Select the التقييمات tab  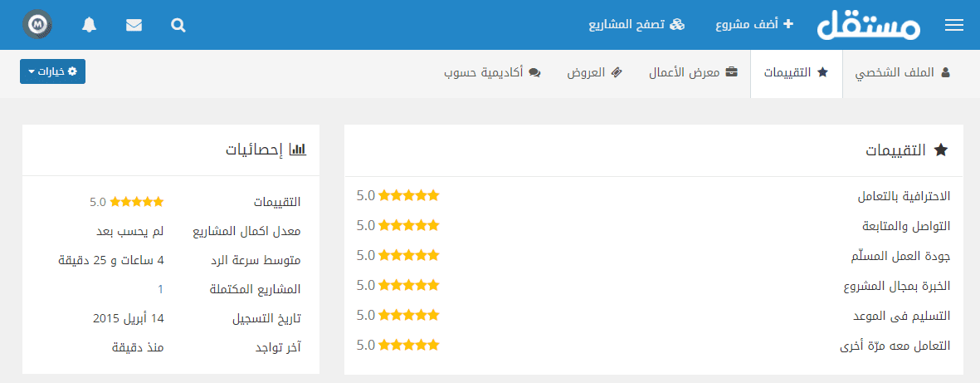pyautogui.click(x=797, y=73)
